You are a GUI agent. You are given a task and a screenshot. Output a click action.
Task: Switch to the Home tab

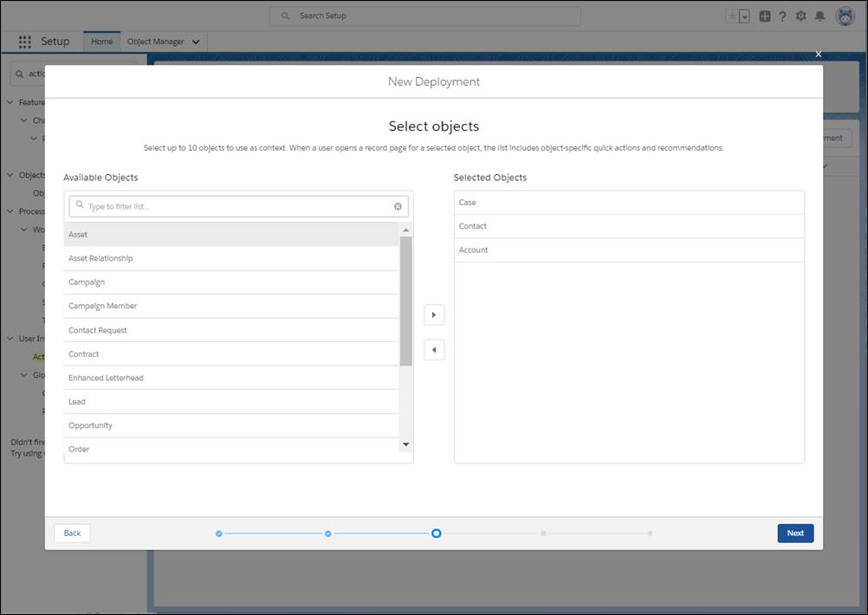[102, 42]
